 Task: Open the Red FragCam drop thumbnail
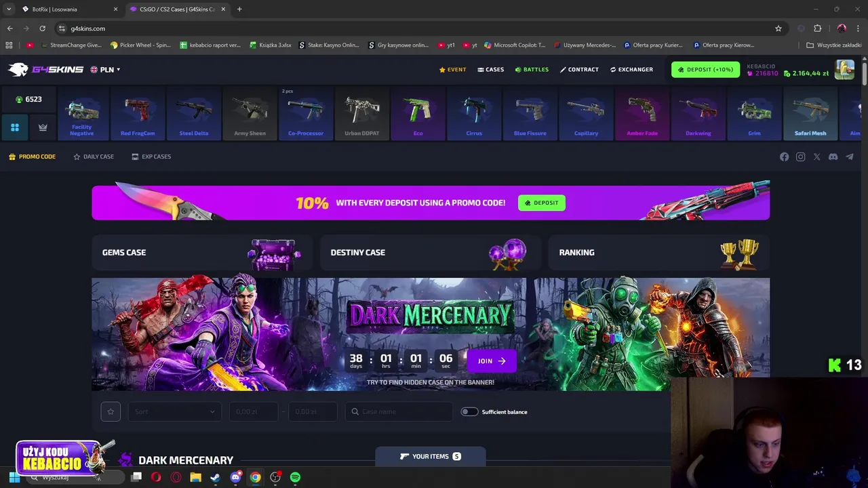coord(138,114)
